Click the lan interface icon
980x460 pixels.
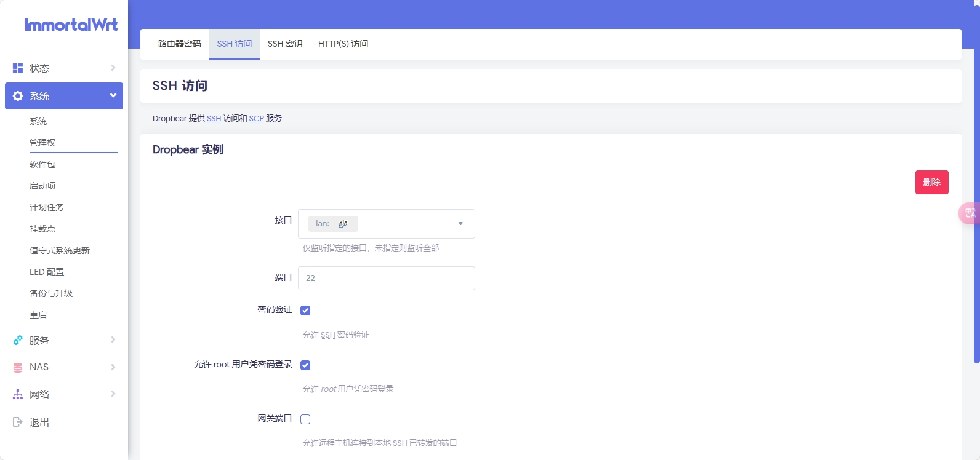point(343,224)
